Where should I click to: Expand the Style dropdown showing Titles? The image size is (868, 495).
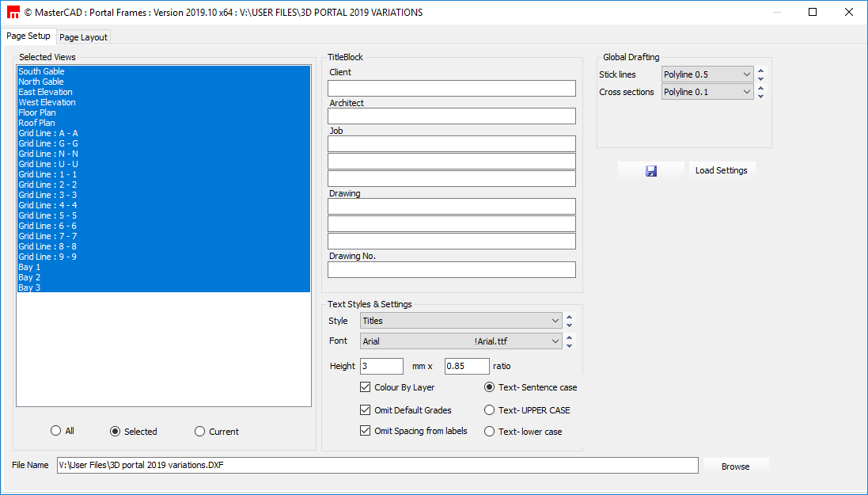pos(461,321)
